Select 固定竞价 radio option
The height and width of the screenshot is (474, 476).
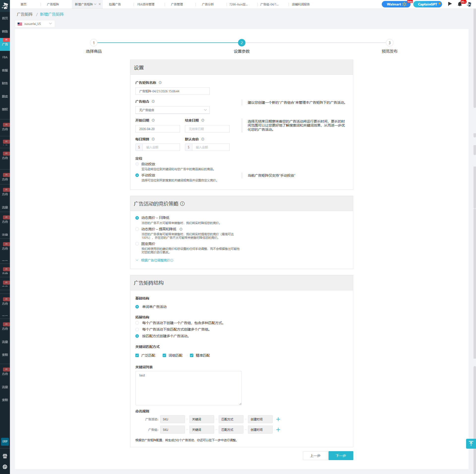[x=137, y=244]
